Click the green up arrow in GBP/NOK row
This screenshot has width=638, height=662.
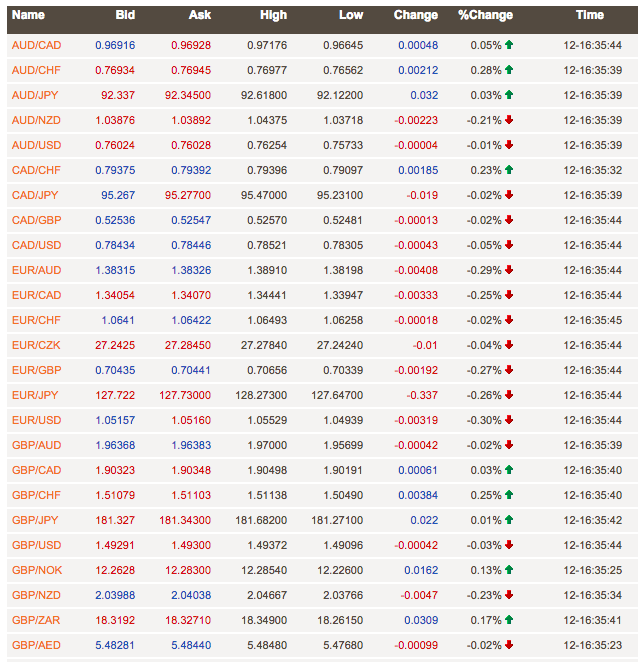coord(509,570)
